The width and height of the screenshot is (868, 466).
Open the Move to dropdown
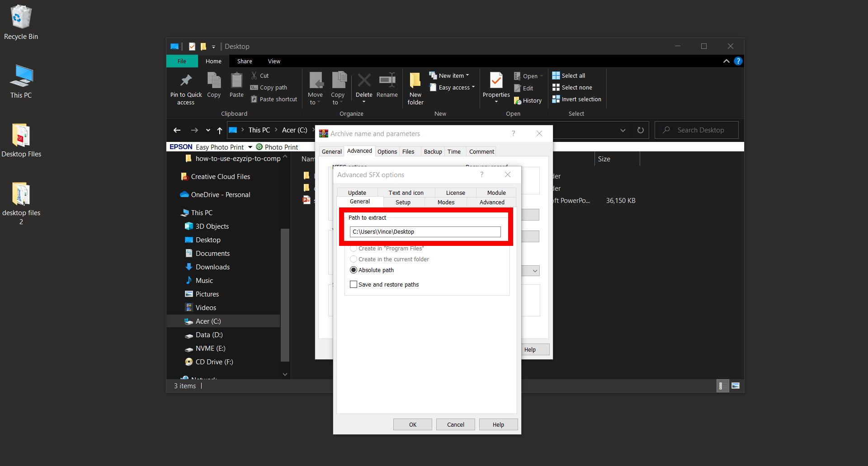tap(316, 88)
